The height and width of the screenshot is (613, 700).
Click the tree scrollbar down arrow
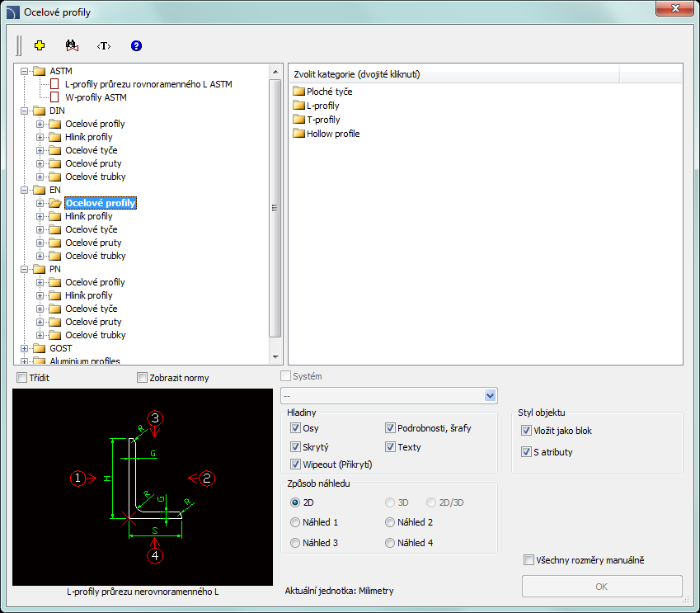[x=275, y=357]
